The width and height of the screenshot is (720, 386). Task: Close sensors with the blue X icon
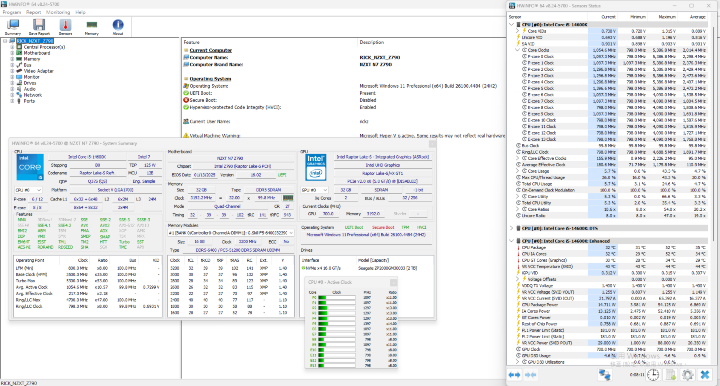705,375
